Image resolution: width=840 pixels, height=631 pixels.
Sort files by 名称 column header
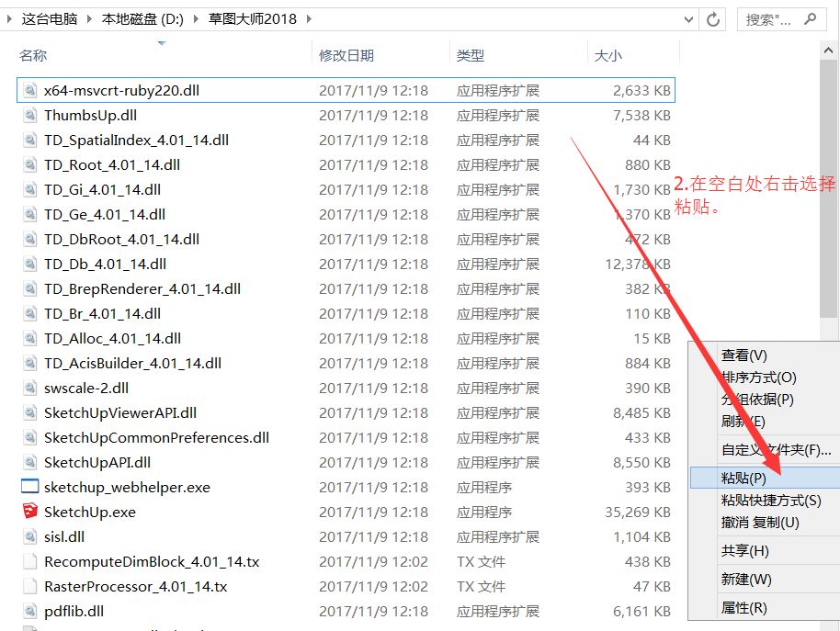point(33,56)
